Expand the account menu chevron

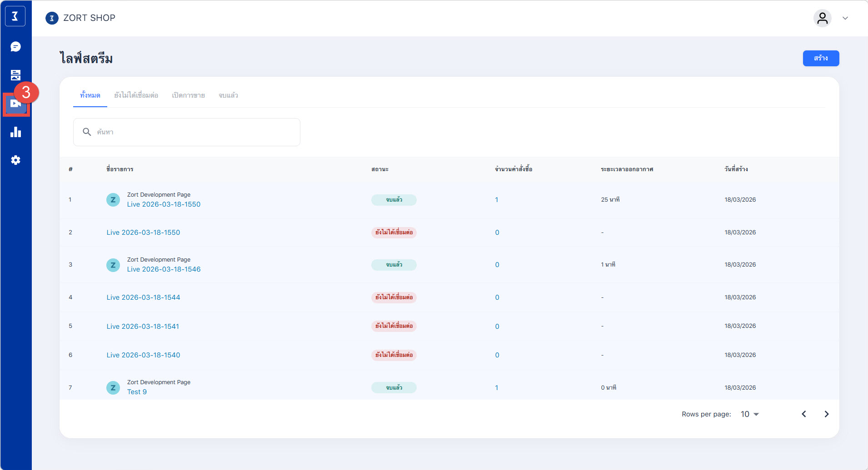pos(845,18)
